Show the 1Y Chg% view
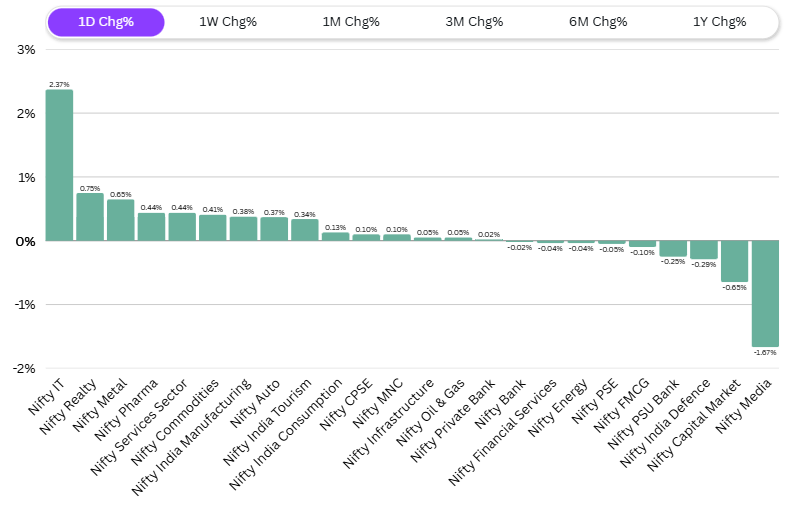Viewport: 797px width, 505px height. coord(719,22)
